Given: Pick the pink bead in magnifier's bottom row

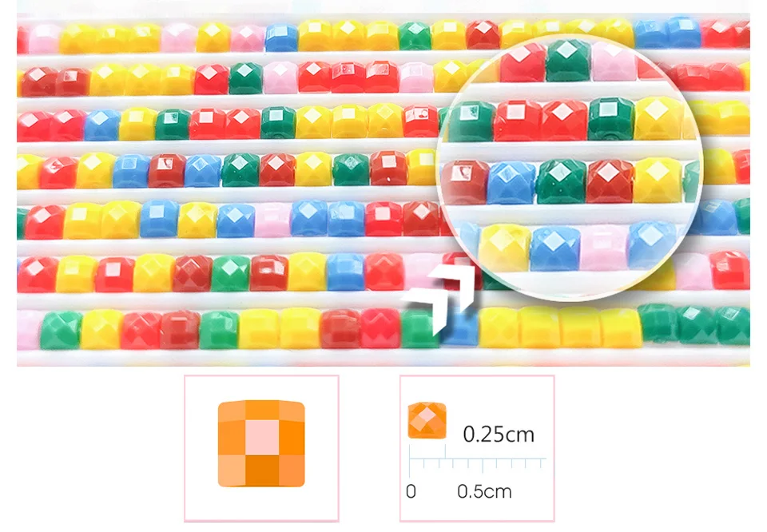Looking at the screenshot, I should 603,248.
